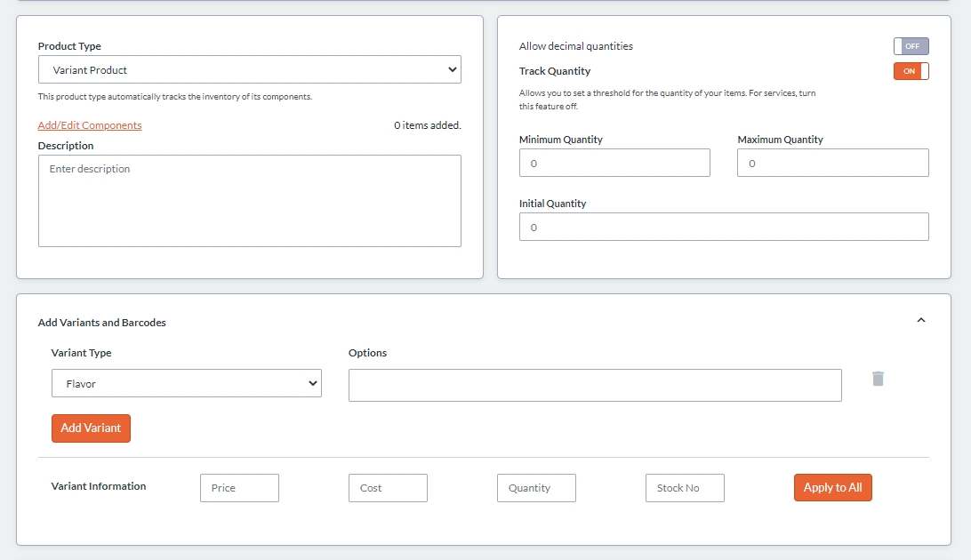Click the Apply to All button

tap(832, 488)
